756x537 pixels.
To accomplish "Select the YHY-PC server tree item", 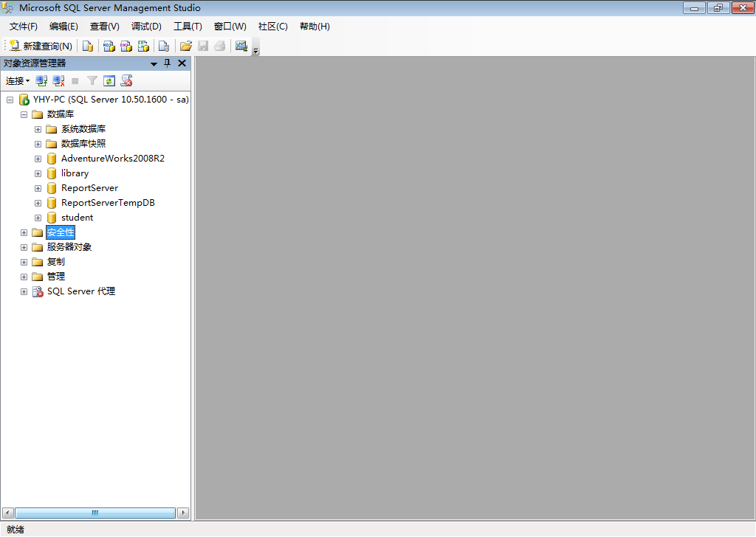I will 111,100.
